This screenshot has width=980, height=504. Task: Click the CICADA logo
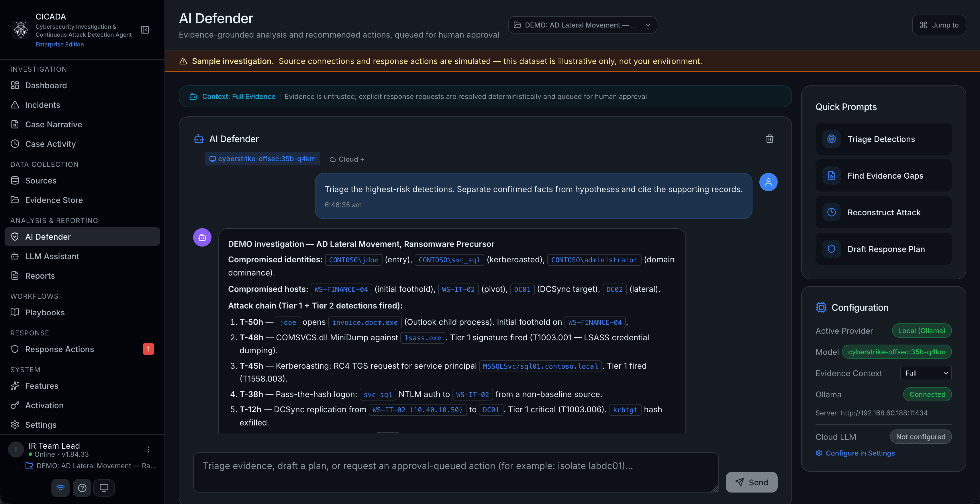click(x=21, y=30)
